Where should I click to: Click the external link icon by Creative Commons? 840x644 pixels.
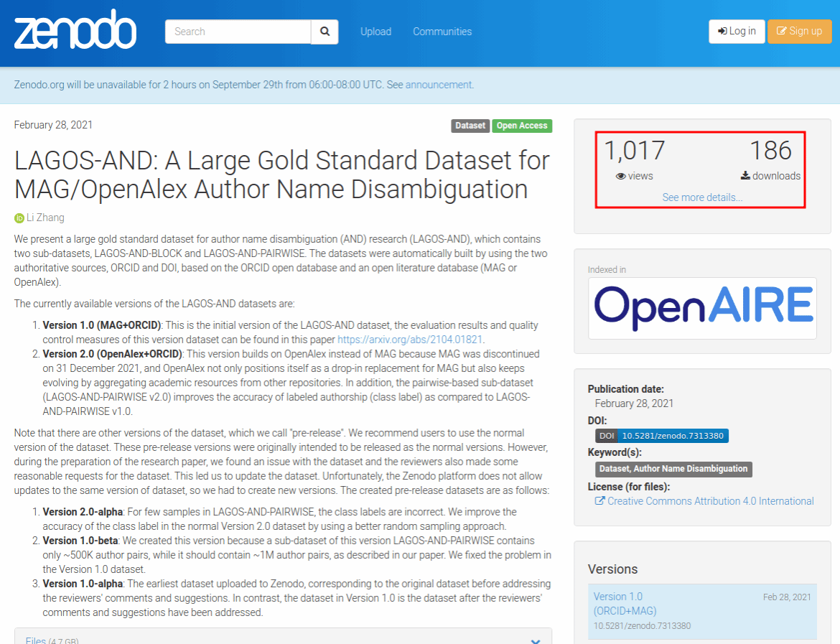tap(599, 501)
